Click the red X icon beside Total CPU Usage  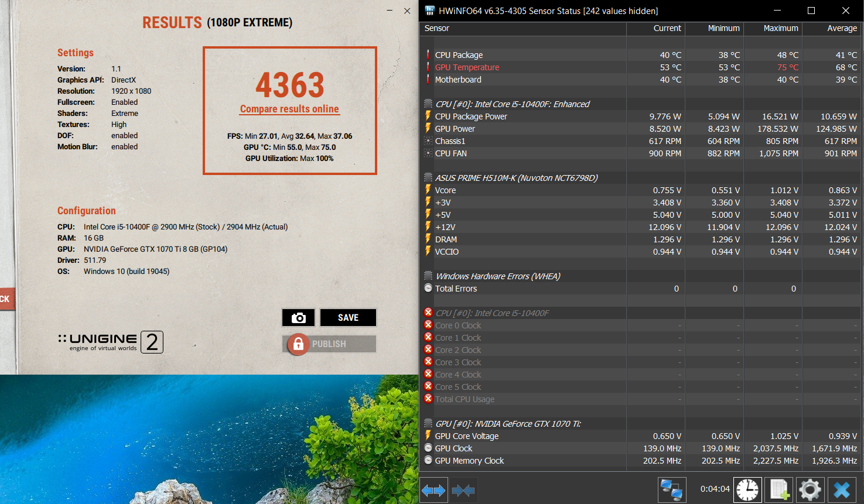tap(428, 399)
